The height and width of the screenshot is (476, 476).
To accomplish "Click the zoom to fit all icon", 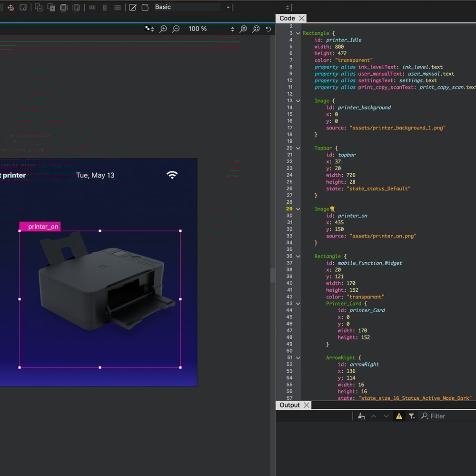I will click(244, 29).
